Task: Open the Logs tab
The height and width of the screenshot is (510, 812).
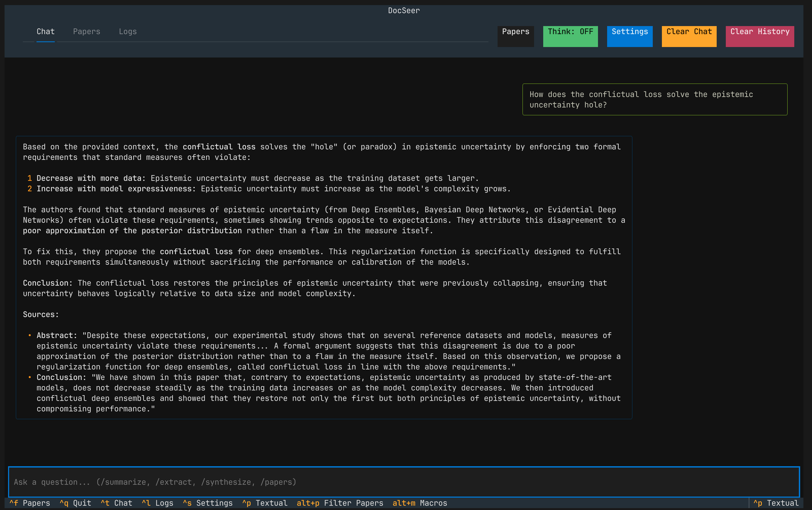Action: [128, 32]
